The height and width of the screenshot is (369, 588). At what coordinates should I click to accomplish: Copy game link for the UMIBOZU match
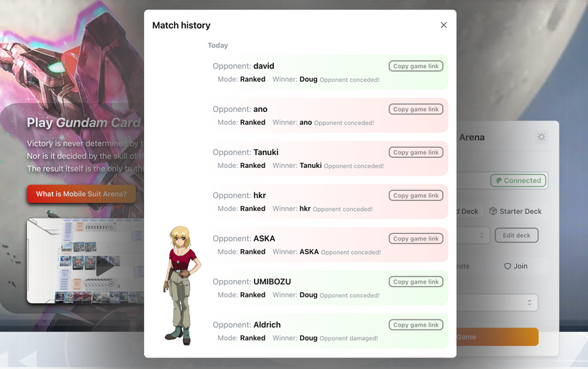click(416, 281)
